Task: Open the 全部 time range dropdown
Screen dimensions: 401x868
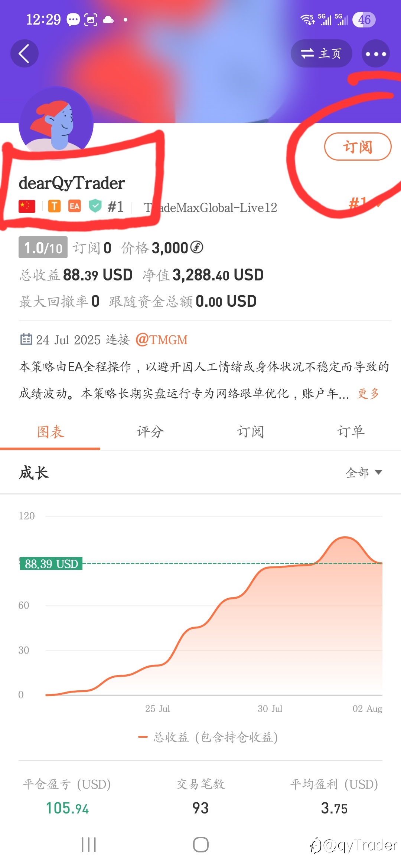Action: point(364,473)
